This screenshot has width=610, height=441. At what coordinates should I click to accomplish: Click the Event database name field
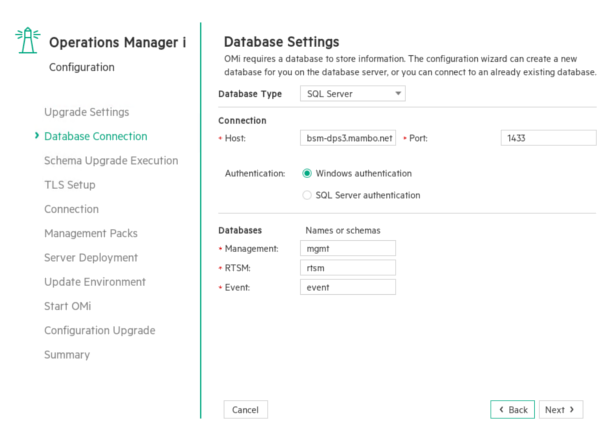pos(348,287)
